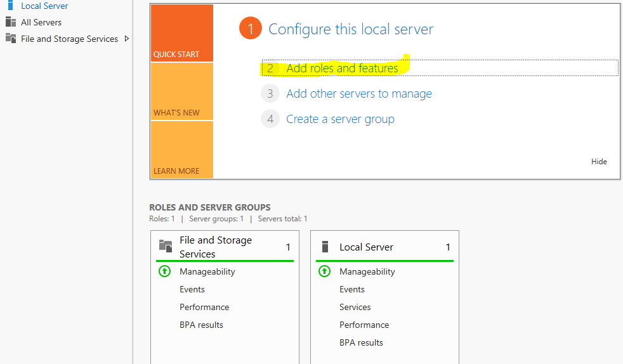This screenshot has height=364, width=623.
Task: Open Performance in File and Storage Services tile
Action: pyautogui.click(x=204, y=307)
